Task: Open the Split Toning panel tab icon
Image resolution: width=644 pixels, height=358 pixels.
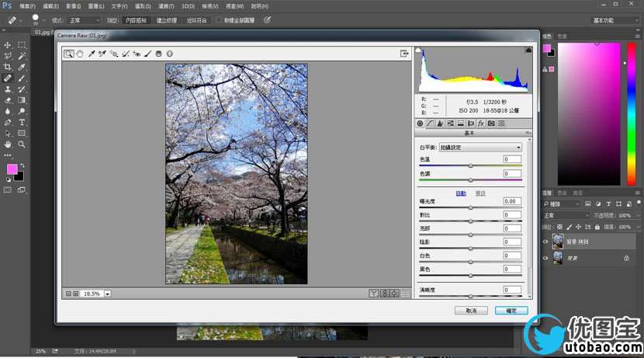Action: coord(460,123)
